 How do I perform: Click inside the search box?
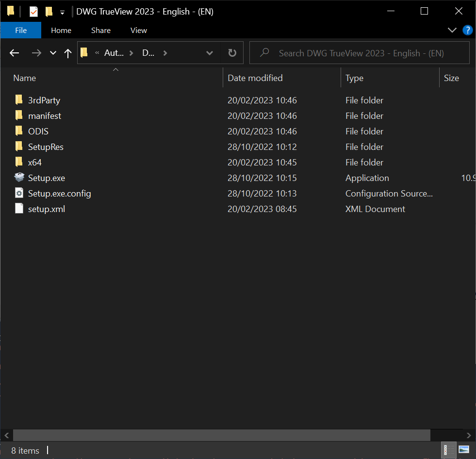coord(359,52)
